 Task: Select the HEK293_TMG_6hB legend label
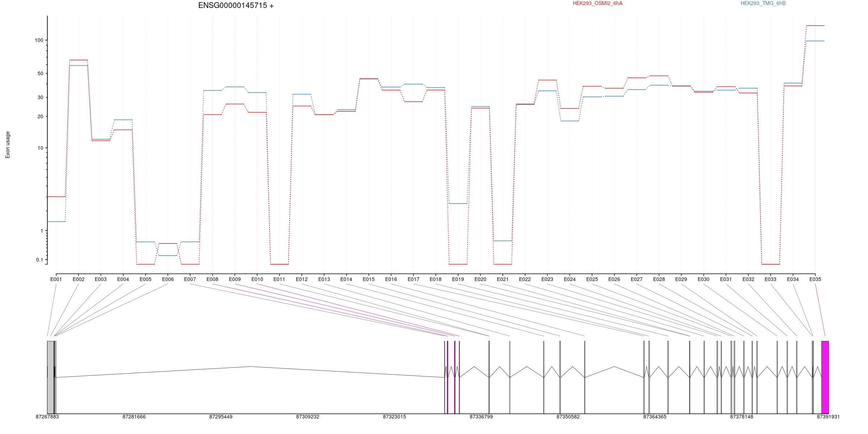tap(763, 3)
